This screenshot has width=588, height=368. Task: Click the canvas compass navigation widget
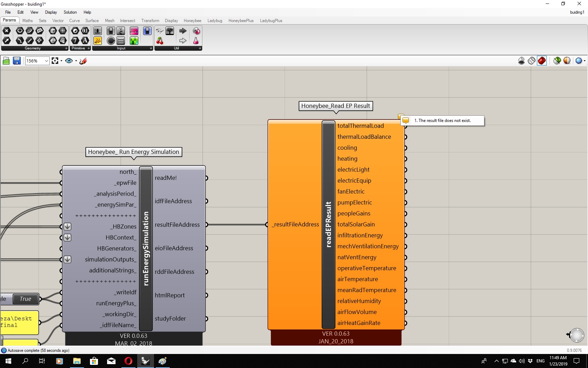pos(576,335)
